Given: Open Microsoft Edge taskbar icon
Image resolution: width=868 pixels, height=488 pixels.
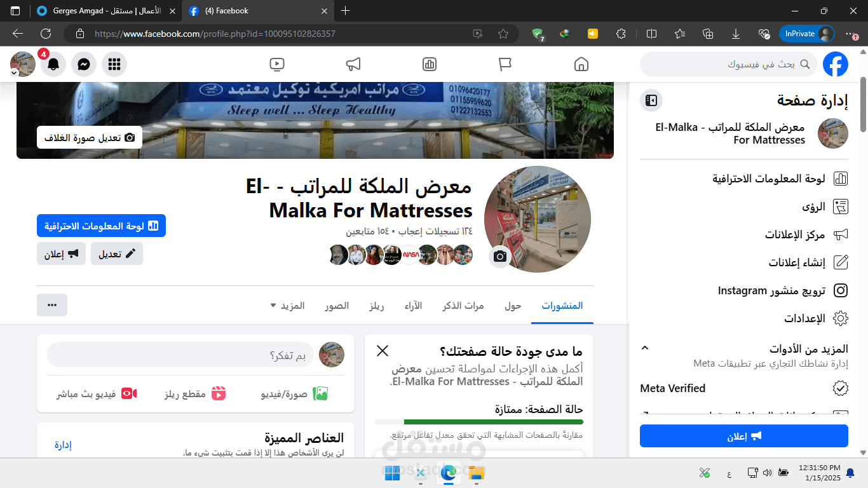Looking at the screenshot, I should point(449,472).
